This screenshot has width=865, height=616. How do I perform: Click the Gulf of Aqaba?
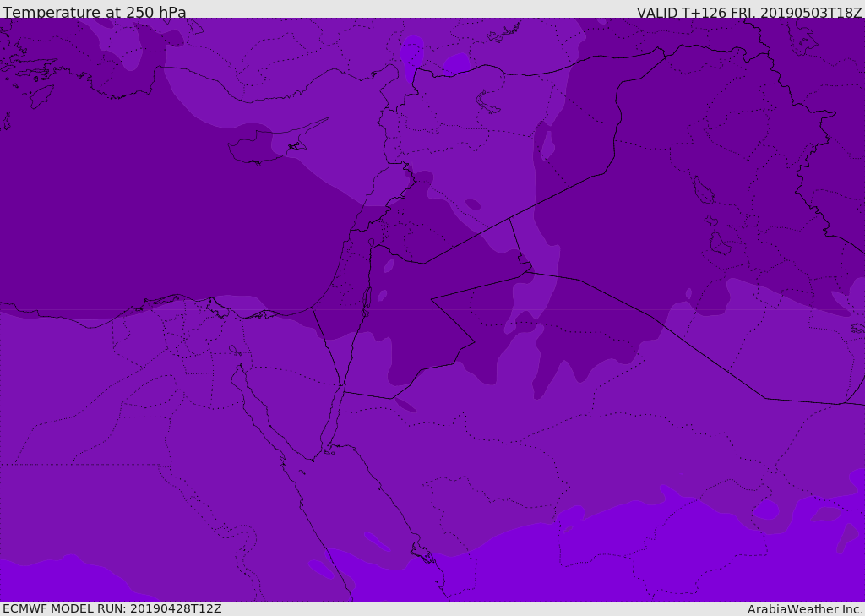click(x=335, y=414)
